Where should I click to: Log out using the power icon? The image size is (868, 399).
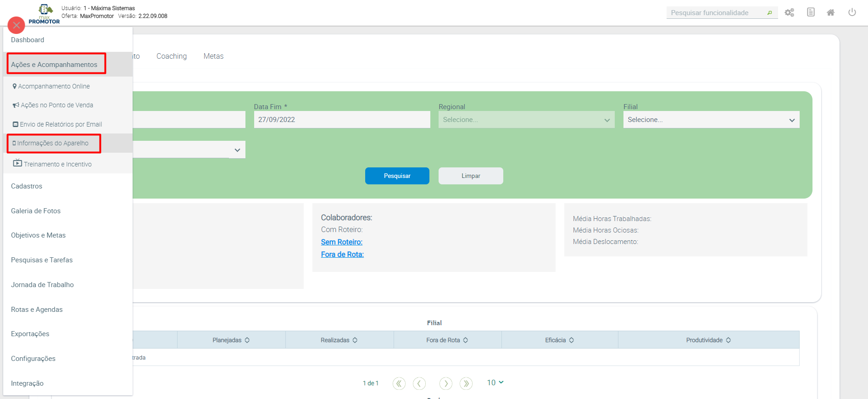point(852,12)
